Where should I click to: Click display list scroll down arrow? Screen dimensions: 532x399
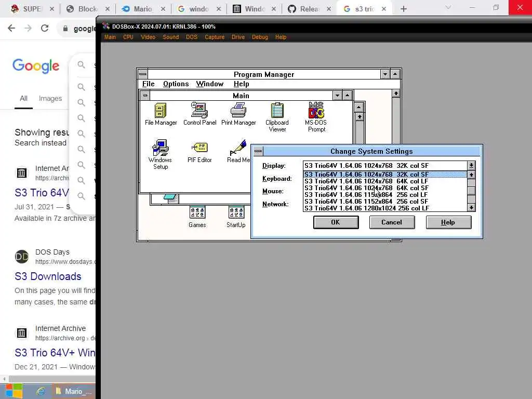471,207
